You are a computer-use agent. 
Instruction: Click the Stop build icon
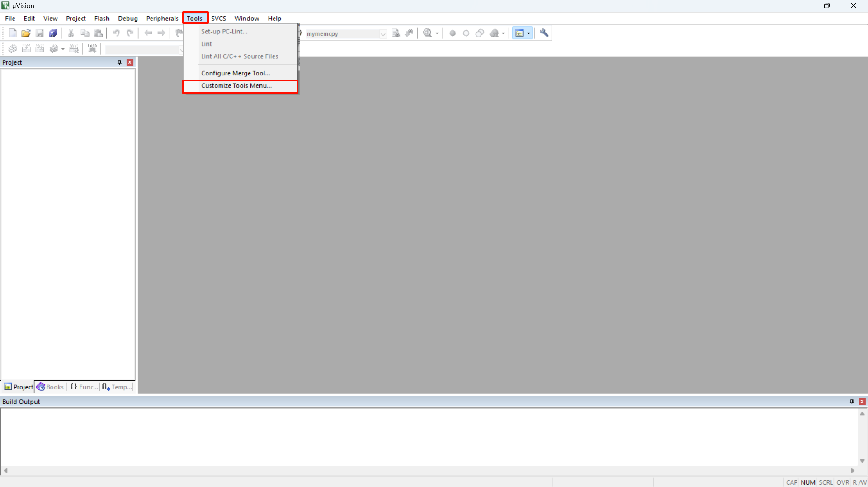(x=74, y=49)
